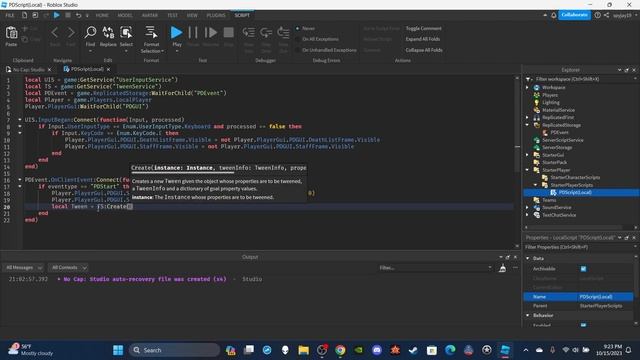Select ServerScriptService in Explorer
This screenshot has width=640, height=360.
tap(562, 140)
